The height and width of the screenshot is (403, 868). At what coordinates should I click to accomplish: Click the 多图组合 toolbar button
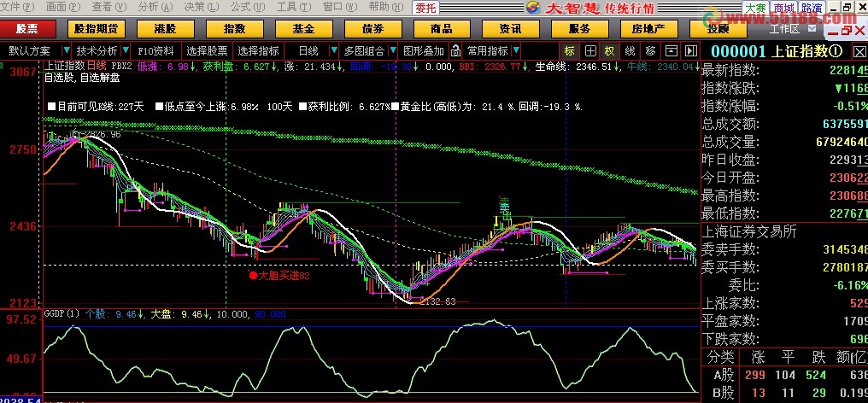coord(364,51)
